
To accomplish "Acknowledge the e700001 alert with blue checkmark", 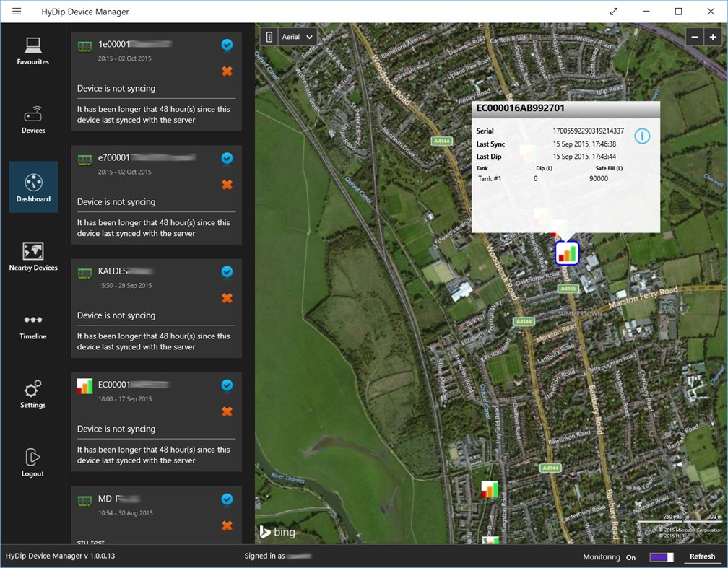I will click(x=227, y=158).
